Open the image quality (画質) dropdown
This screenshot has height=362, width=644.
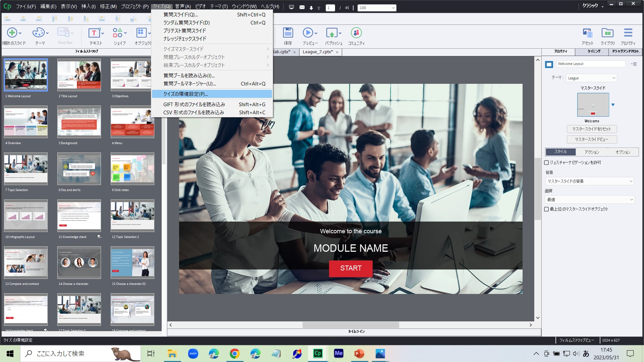(590, 200)
